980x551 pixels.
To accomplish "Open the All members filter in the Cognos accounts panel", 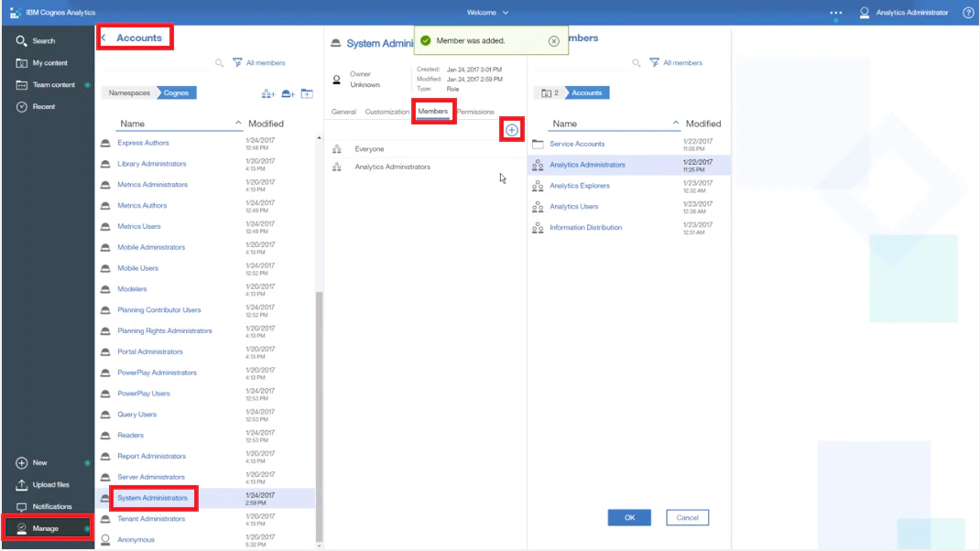I will pyautogui.click(x=259, y=63).
